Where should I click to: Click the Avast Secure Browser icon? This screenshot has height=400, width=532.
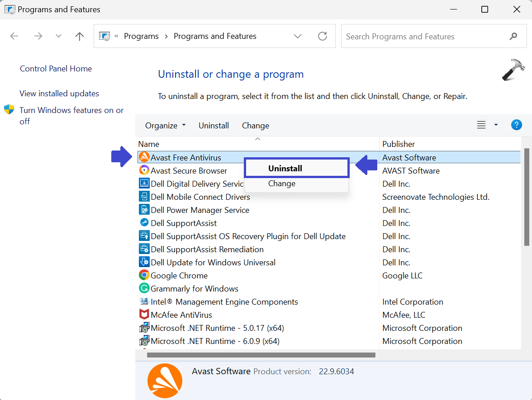click(x=144, y=170)
